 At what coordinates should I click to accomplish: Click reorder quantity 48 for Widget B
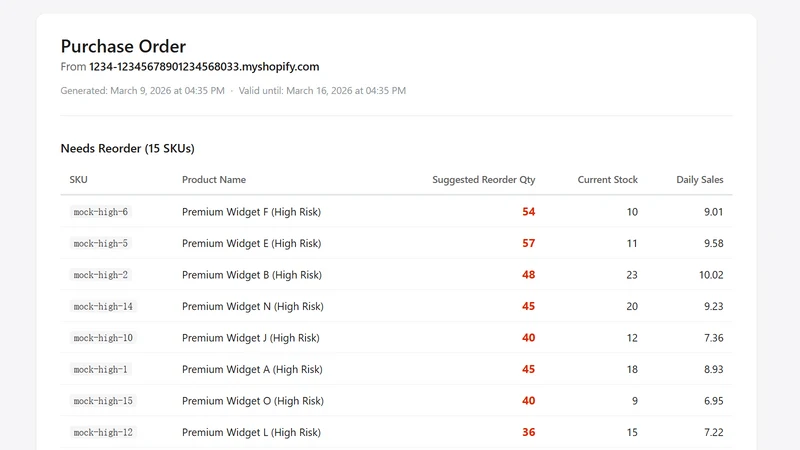tap(529, 275)
